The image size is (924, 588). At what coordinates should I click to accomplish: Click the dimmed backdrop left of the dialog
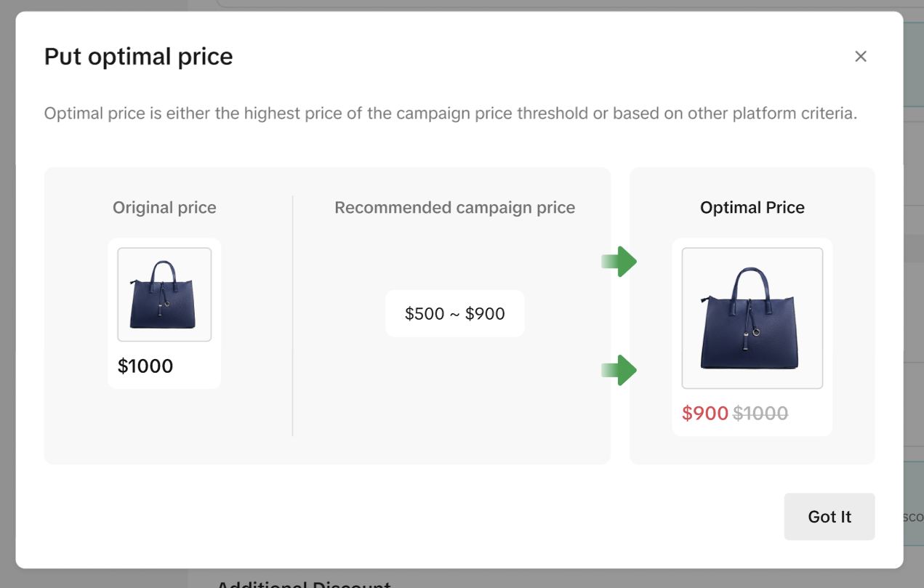point(7,291)
